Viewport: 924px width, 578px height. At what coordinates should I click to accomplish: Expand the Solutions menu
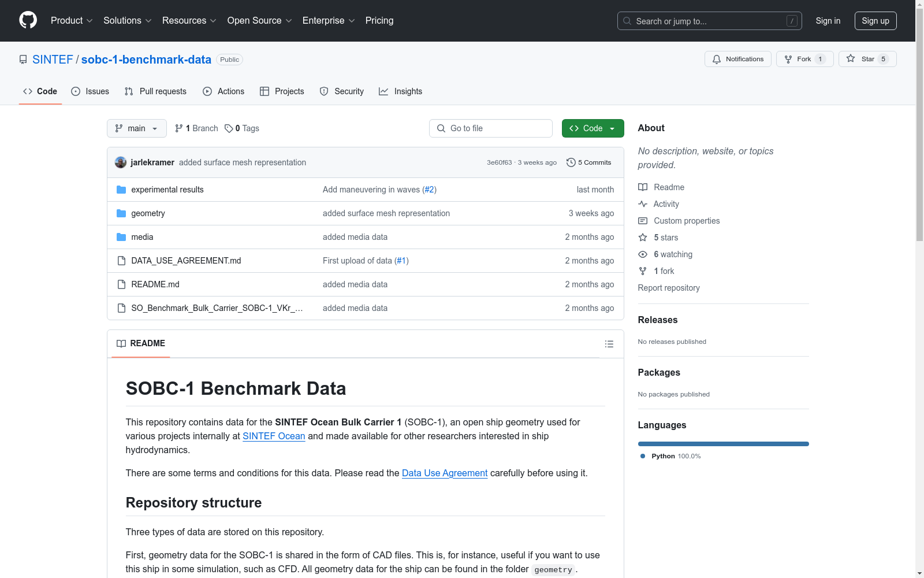pos(128,21)
